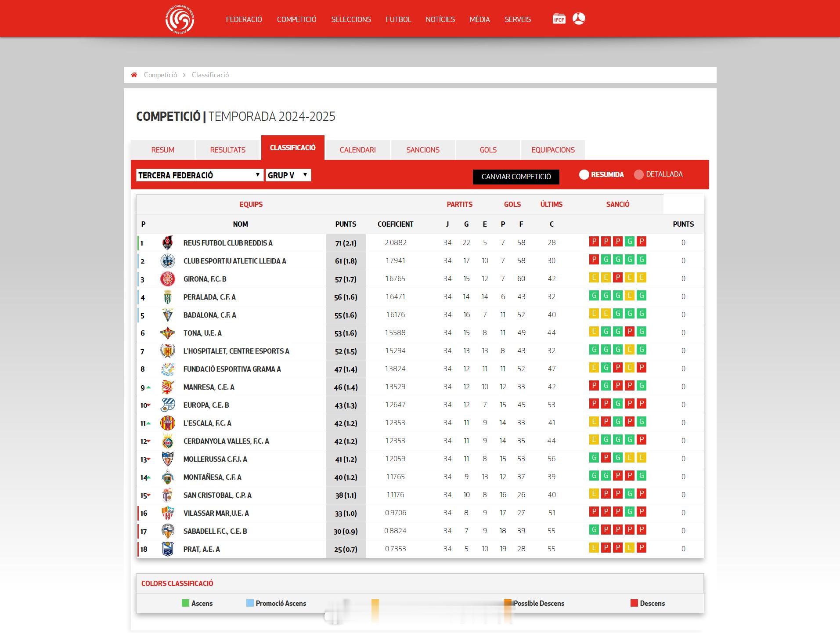840x633 pixels.
Task: Open the Notícies menu
Action: pyautogui.click(x=440, y=19)
